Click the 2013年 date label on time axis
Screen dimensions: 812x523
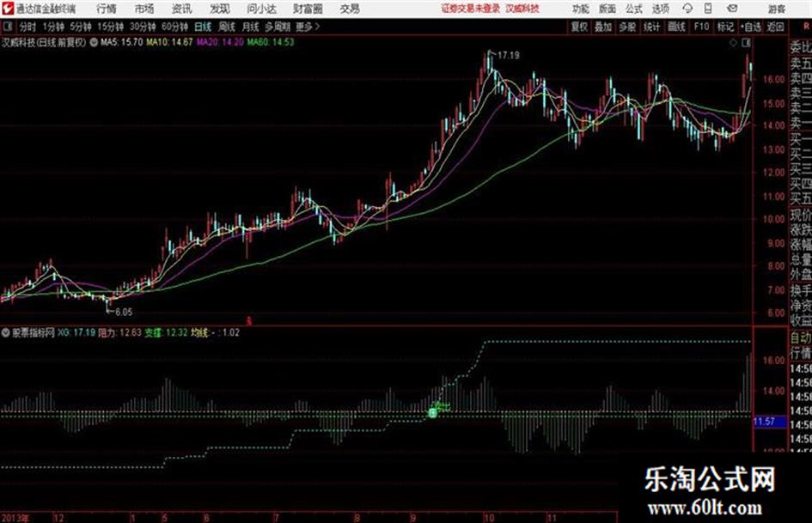click(x=15, y=517)
